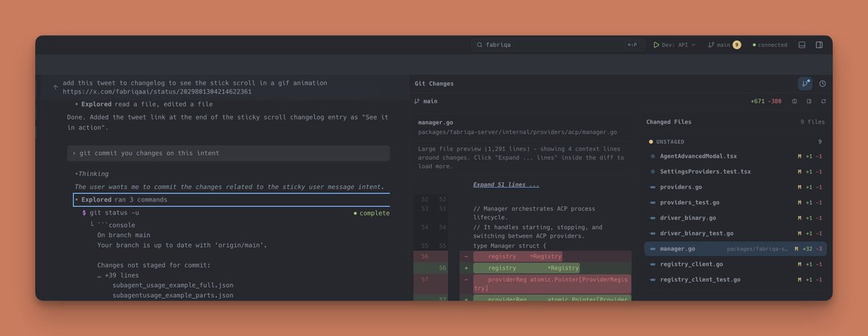Open the git changes branch icon button
The width and height of the screenshot is (868, 336).
[x=805, y=84]
